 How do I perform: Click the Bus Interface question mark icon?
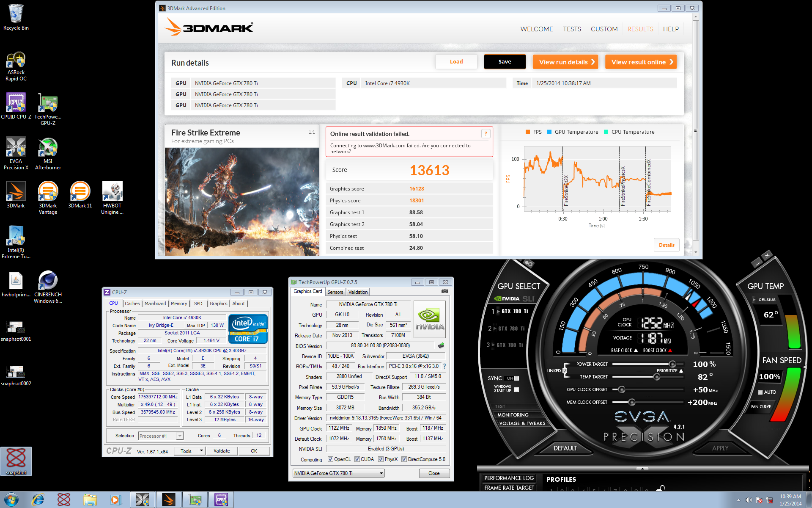444,366
